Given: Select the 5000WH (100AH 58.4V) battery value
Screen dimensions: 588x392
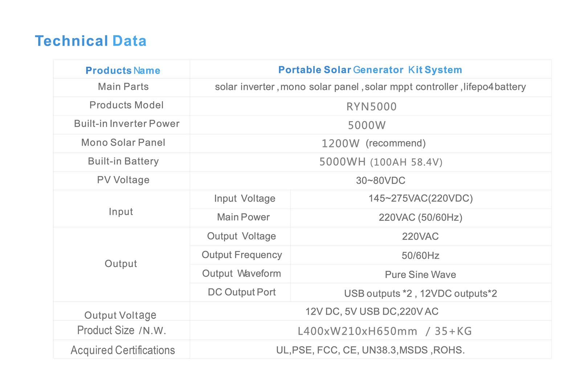Looking at the screenshot, I should point(381,162).
